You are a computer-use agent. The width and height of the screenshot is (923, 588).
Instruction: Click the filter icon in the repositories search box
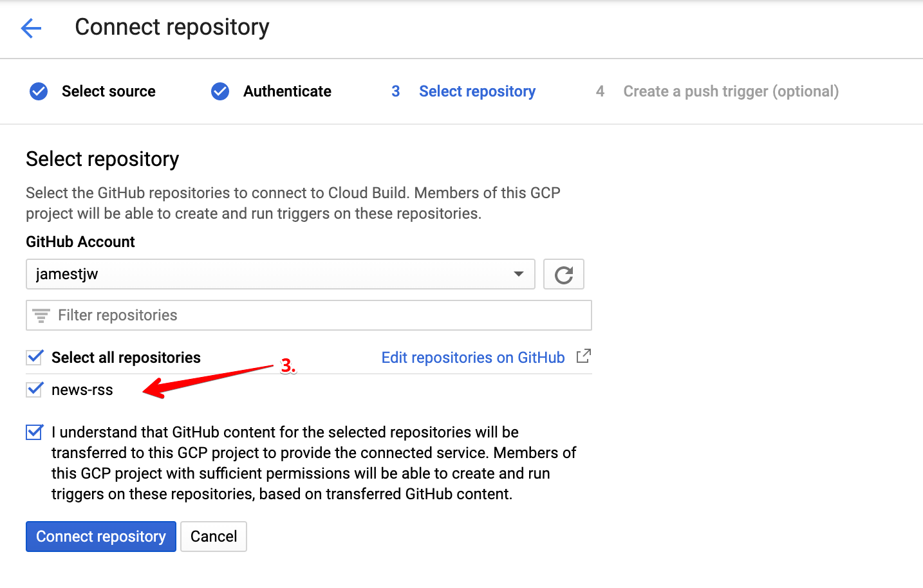(x=40, y=315)
